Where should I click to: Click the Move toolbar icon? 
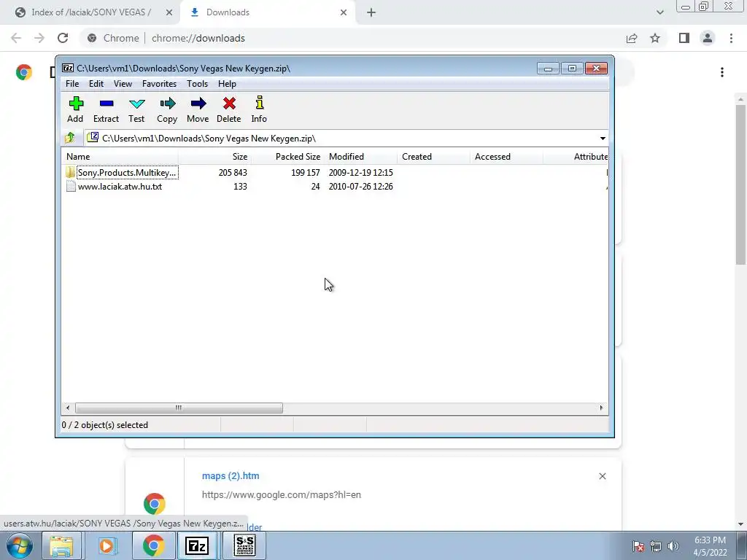tap(198, 109)
